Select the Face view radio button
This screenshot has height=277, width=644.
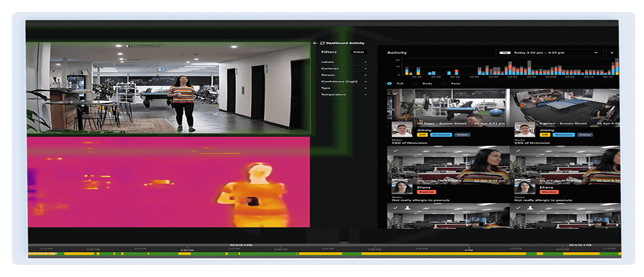click(445, 83)
